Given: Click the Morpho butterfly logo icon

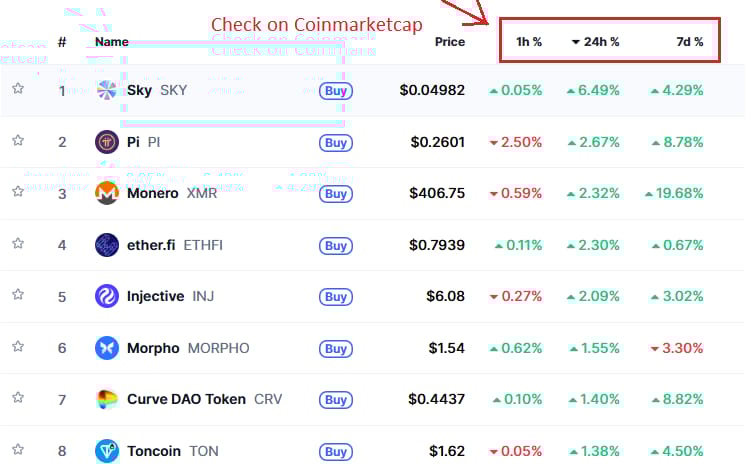Looking at the screenshot, I should click(x=107, y=348).
